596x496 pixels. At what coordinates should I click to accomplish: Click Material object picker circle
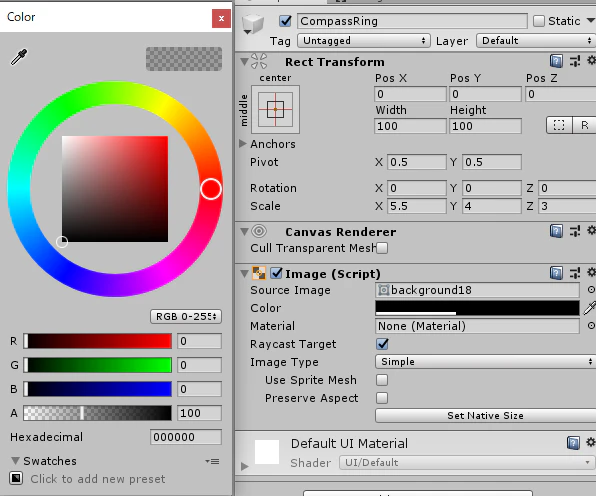591,326
